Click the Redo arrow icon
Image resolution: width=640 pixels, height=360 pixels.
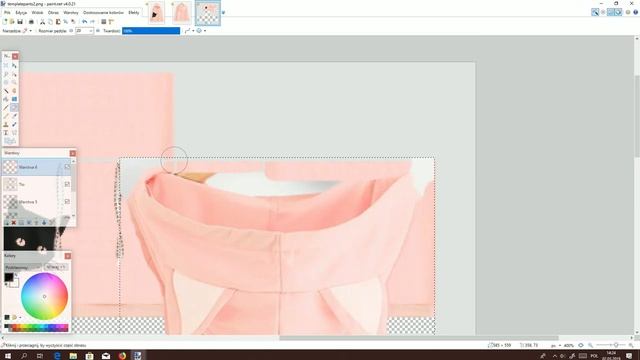tap(92, 22)
